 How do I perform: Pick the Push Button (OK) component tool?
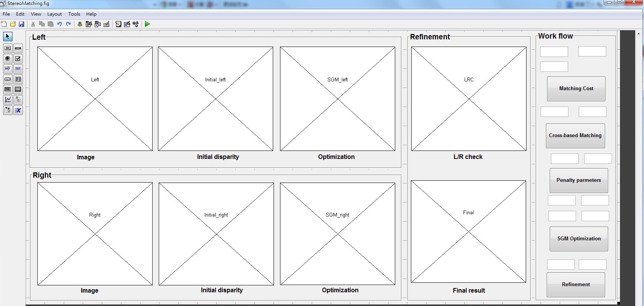(x=8, y=48)
